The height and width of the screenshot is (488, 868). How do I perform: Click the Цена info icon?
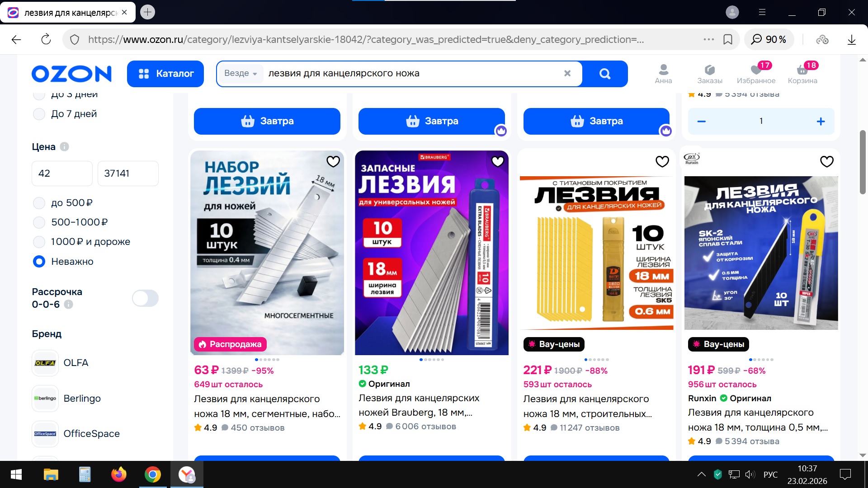(x=65, y=147)
